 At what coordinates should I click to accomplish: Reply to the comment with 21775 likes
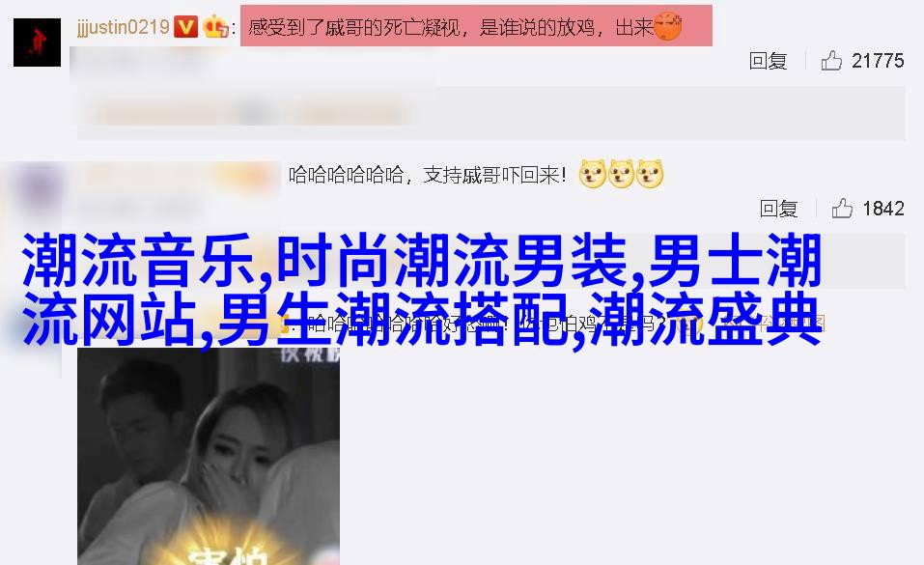click(x=768, y=61)
